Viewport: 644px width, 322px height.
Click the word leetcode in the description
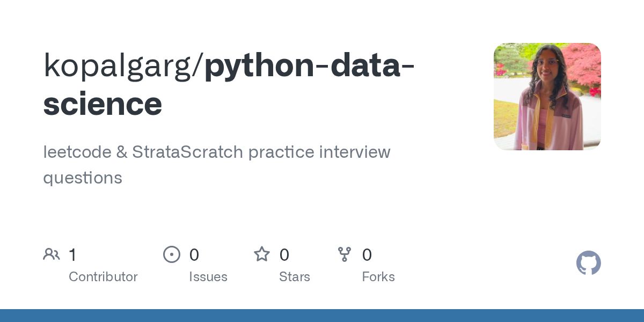(x=76, y=152)
